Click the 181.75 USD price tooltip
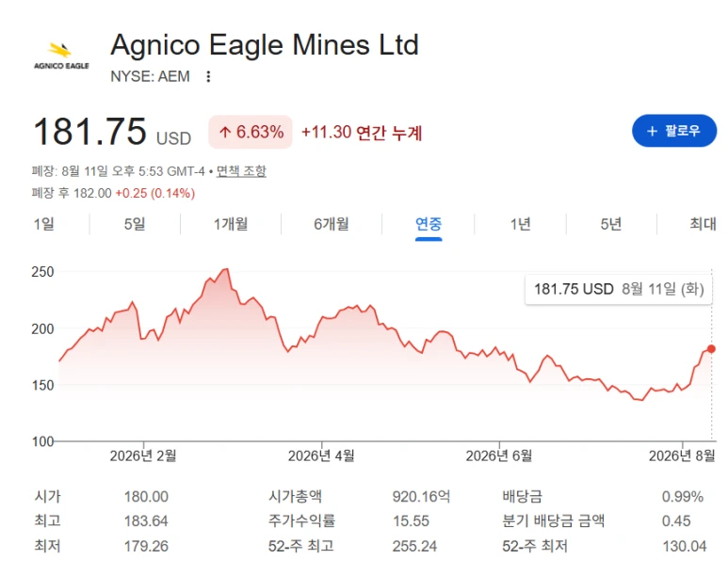Screen dimensions: 728x575 tap(619, 289)
